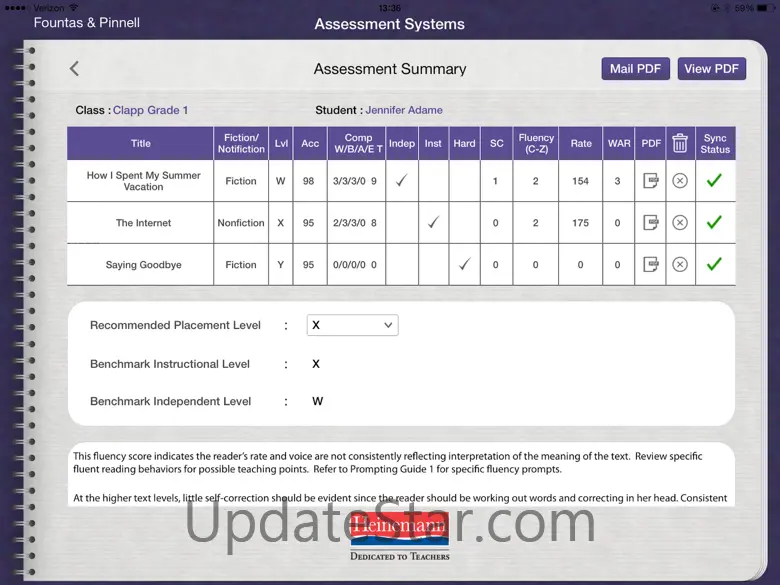
Task: Click level Y in the Saying Goodbye row
Action: [281, 265]
